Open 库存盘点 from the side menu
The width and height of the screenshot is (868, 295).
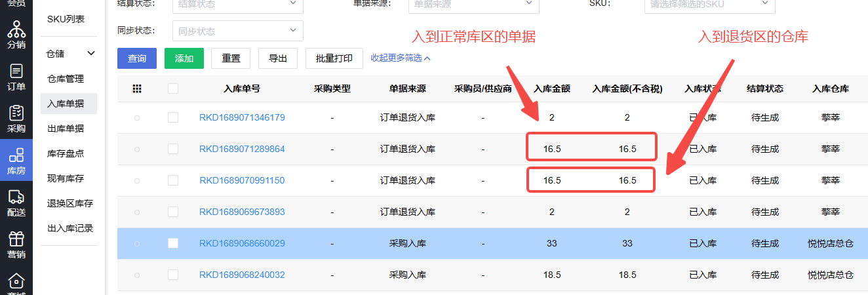tap(66, 153)
